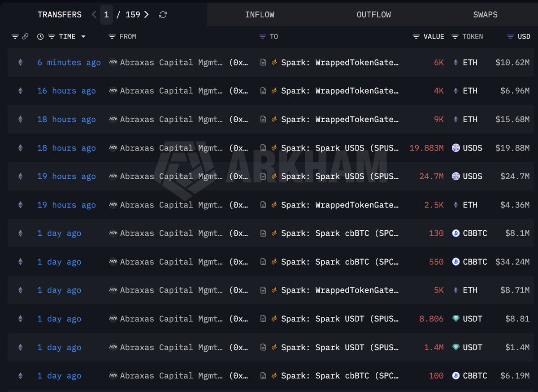Click the clock icon beside TIME
This screenshot has height=392, width=538.
40,37
